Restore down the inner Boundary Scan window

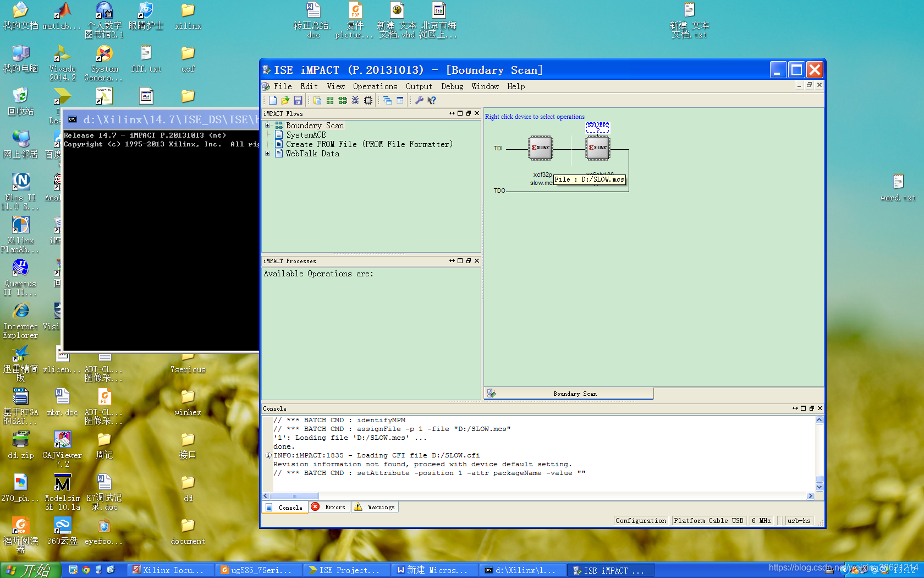(x=809, y=85)
